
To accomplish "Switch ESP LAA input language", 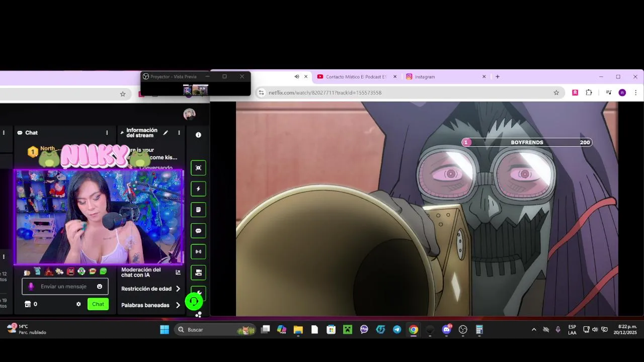I will tap(572, 330).
